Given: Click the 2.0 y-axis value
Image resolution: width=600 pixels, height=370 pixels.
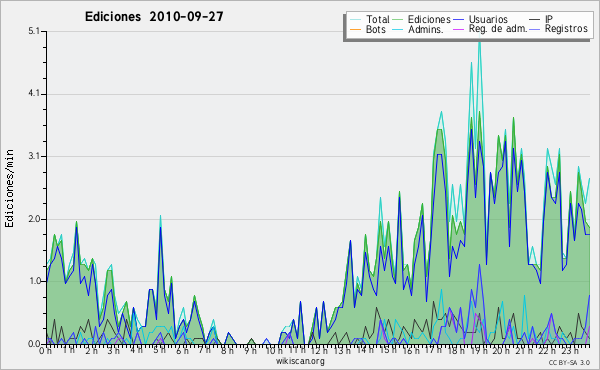Looking at the screenshot, I should (34, 219).
